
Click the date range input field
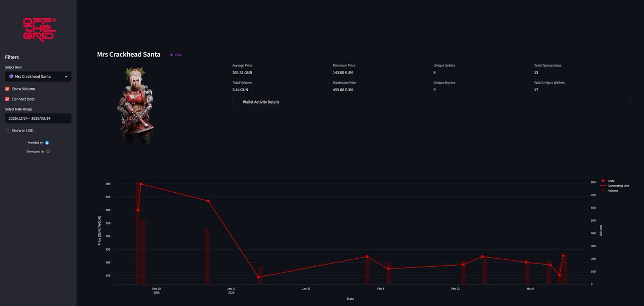[x=38, y=118]
